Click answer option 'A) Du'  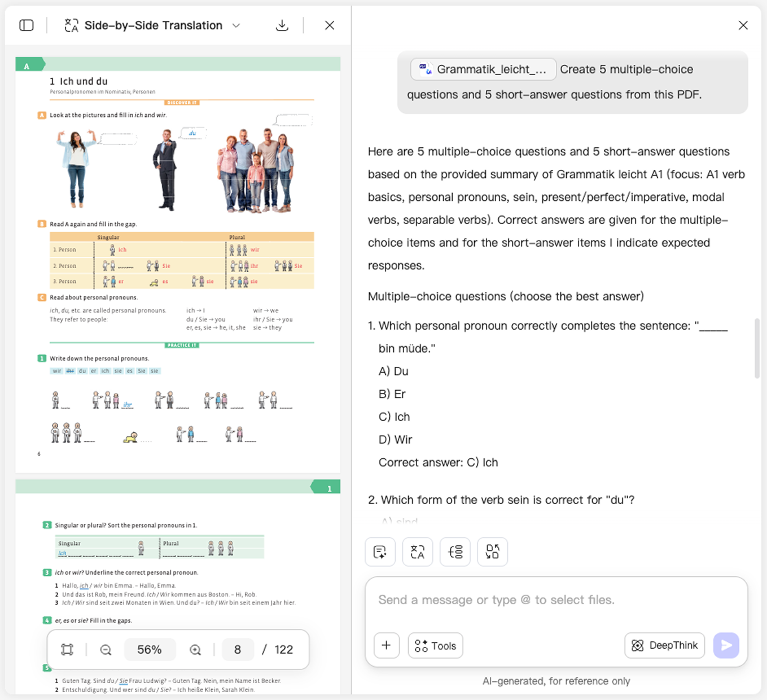393,371
